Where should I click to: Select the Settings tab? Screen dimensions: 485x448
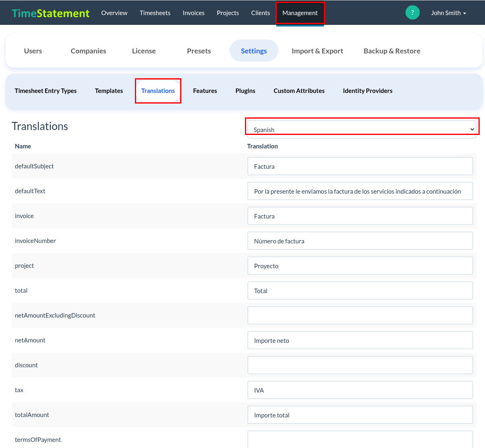[254, 51]
